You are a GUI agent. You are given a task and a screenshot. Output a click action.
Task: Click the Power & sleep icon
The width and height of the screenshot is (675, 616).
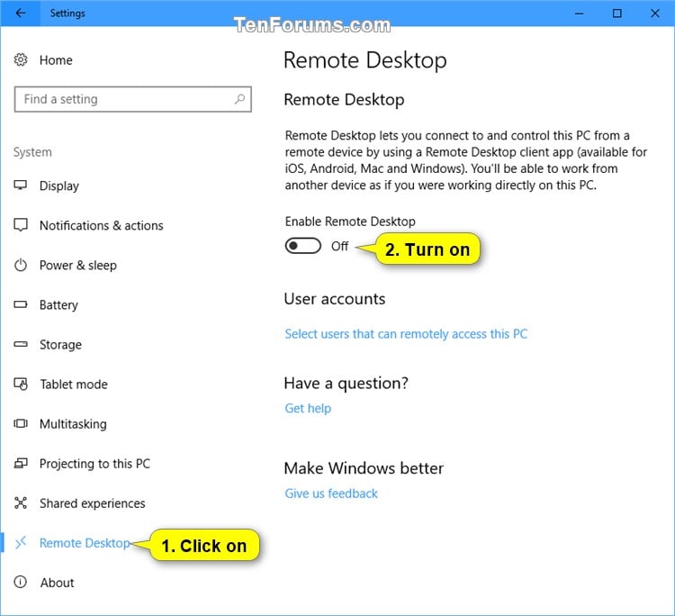21,265
